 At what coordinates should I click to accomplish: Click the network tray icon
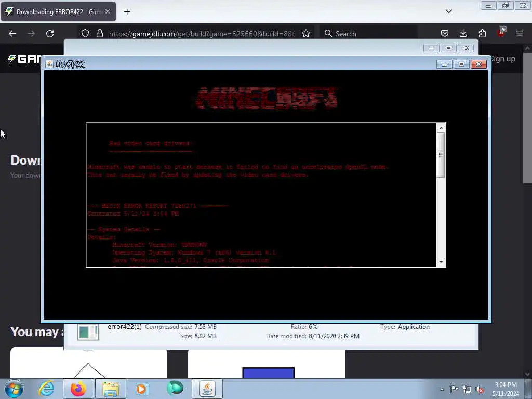coord(467,390)
